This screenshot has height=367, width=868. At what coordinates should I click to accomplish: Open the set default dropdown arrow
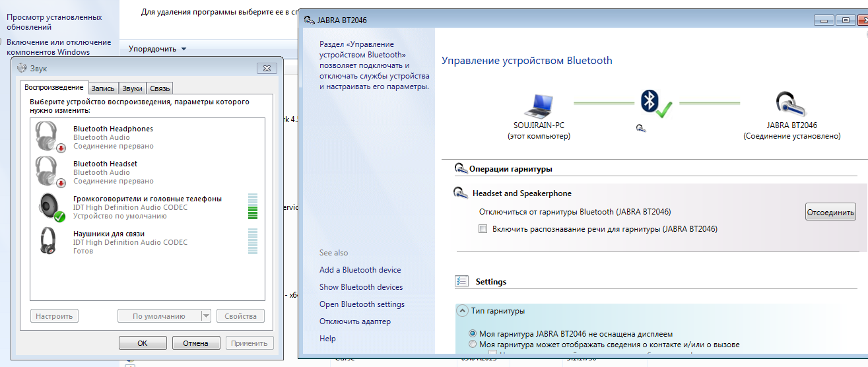(205, 316)
